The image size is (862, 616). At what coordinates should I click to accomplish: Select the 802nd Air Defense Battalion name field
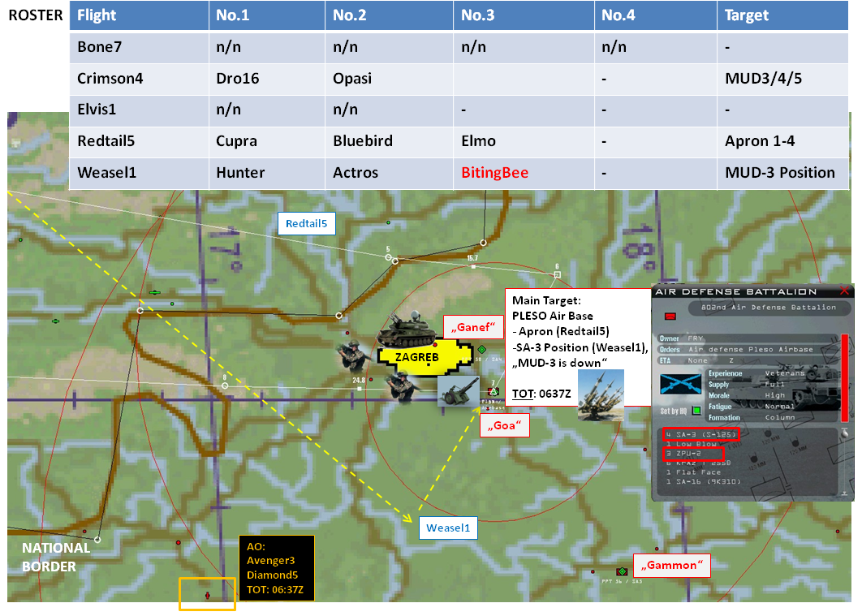coord(768,308)
